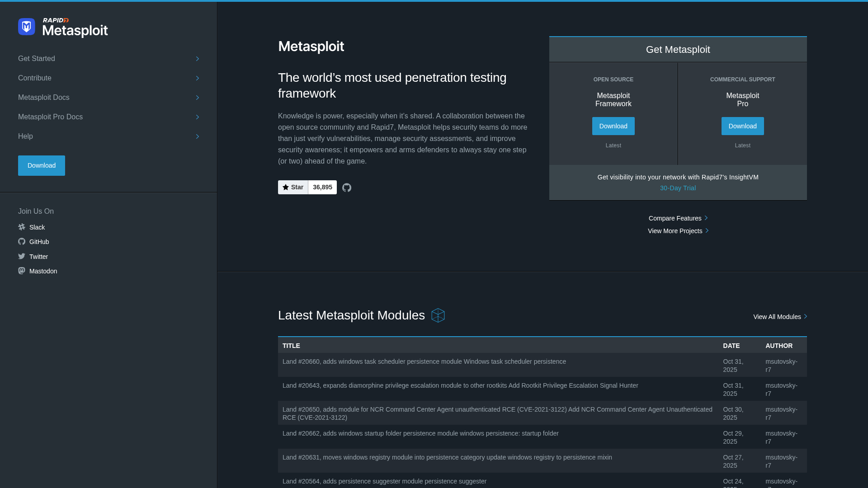The height and width of the screenshot is (488, 868).
Task: Download the Metasploit Framework
Action: coord(613,126)
